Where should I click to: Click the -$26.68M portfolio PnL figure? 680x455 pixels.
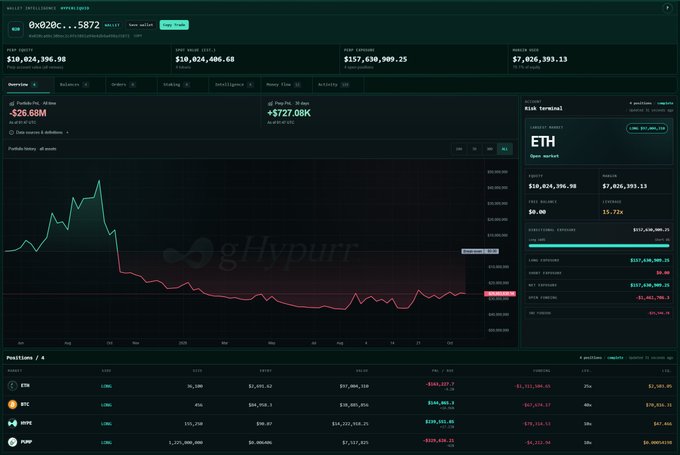pos(28,113)
